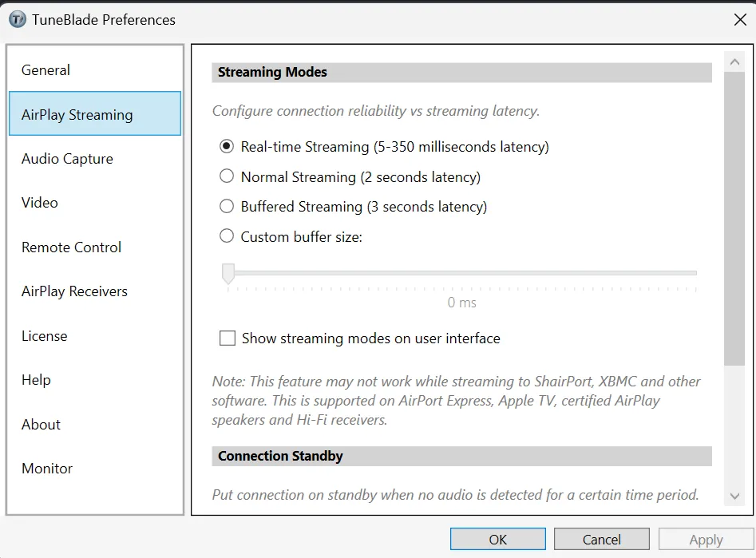Viewport: 756px width, 558px height.
Task: Choose Normal Streaming (2 seconds latency)
Action: pos(227,176)
